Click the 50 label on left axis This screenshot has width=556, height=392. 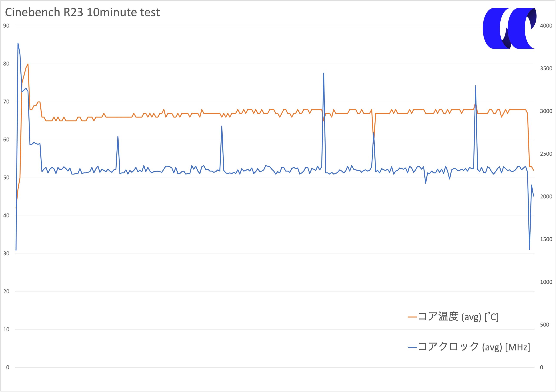click(6, 178)
